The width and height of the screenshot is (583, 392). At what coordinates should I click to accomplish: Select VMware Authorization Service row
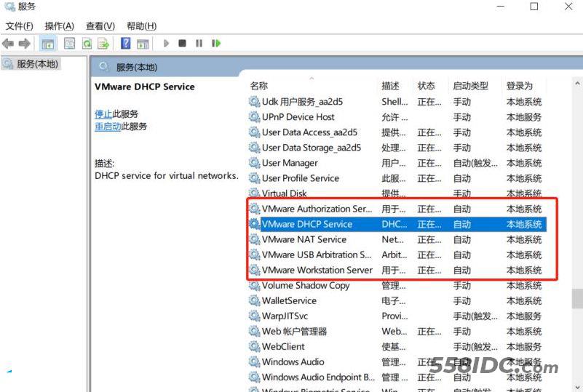pyautogui.click(x=397, y=209)
